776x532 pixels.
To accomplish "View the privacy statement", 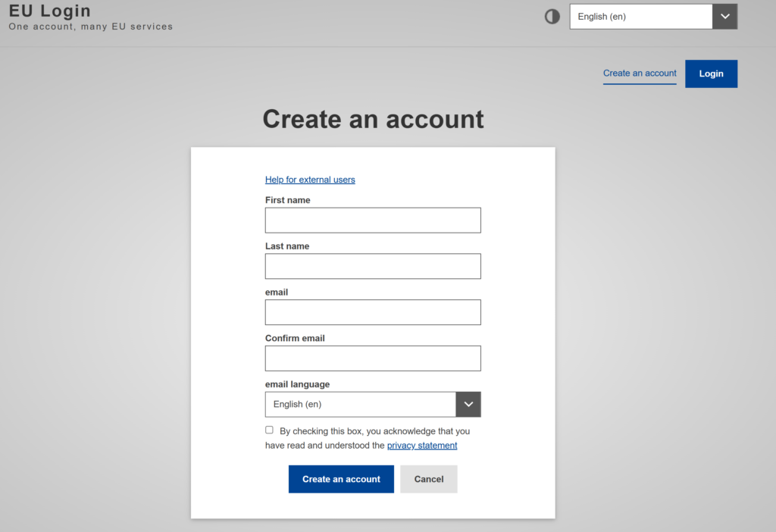I will point(422,446).
